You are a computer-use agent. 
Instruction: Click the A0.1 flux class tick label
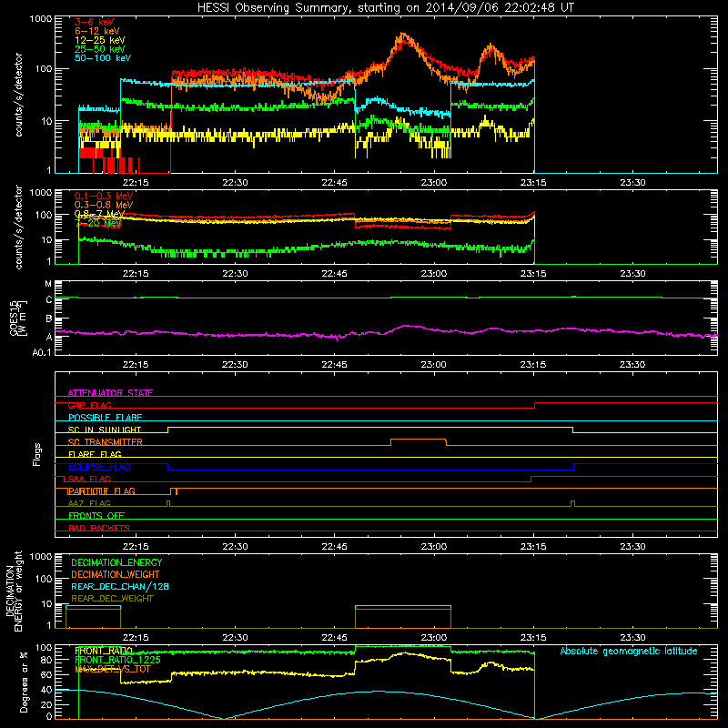pos(42,352)
